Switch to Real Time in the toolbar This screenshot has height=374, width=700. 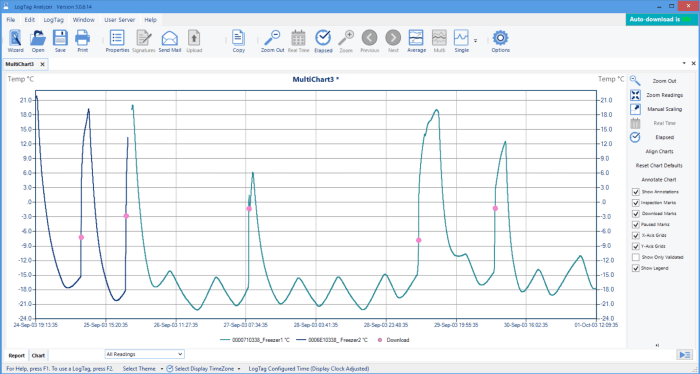pyautogui.click(x=298, y=41)
